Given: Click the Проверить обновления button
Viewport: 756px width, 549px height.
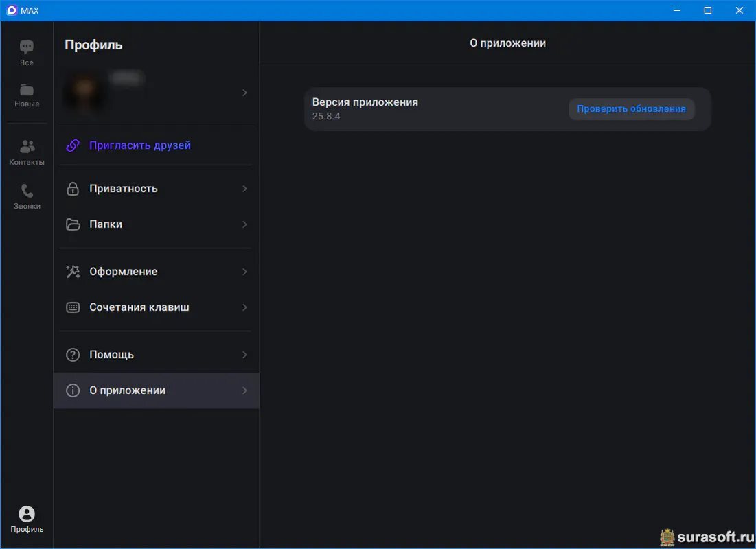Looking at the screenshot, I should 631,109.
